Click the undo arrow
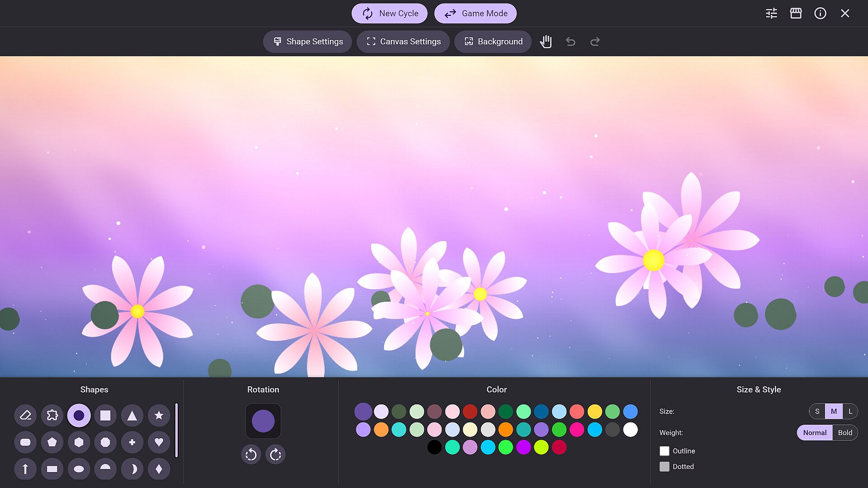The height and width of the screenshot is (488, 868). click(571, 42)
